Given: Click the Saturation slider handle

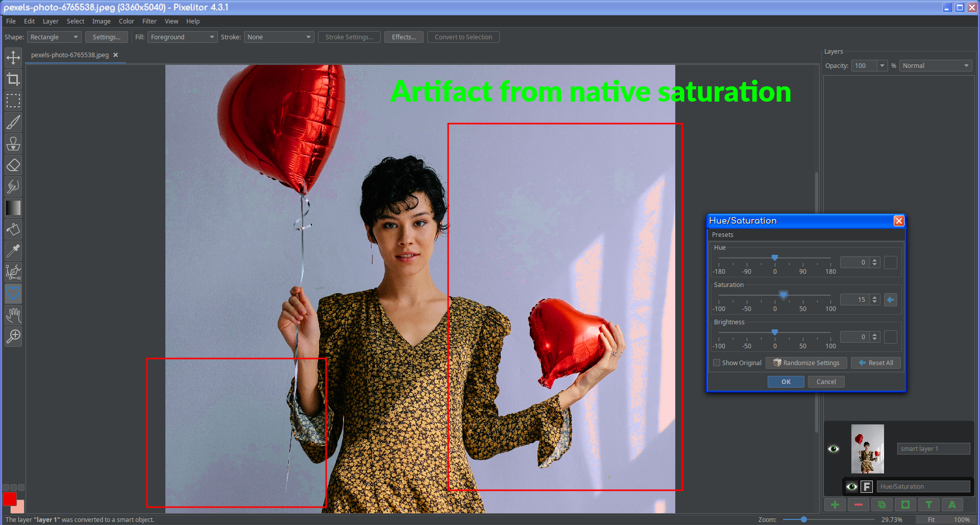Looking at the screenshot, I should [x=783, y=295].
